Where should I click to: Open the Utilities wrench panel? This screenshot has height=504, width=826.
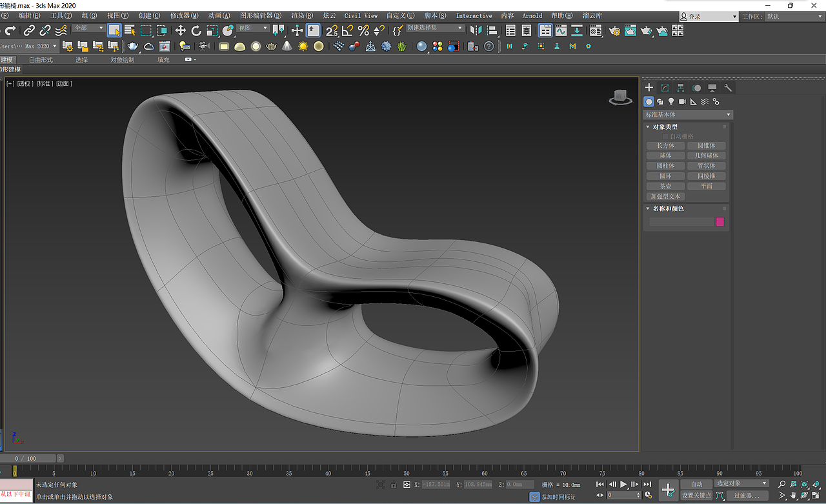tap(728, 88)
